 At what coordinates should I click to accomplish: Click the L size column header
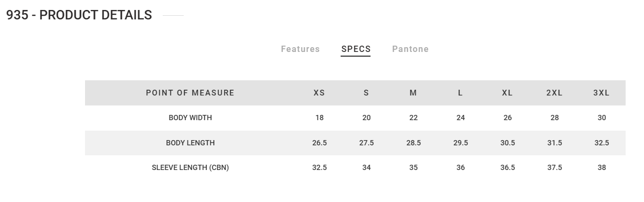coord(460,93)
